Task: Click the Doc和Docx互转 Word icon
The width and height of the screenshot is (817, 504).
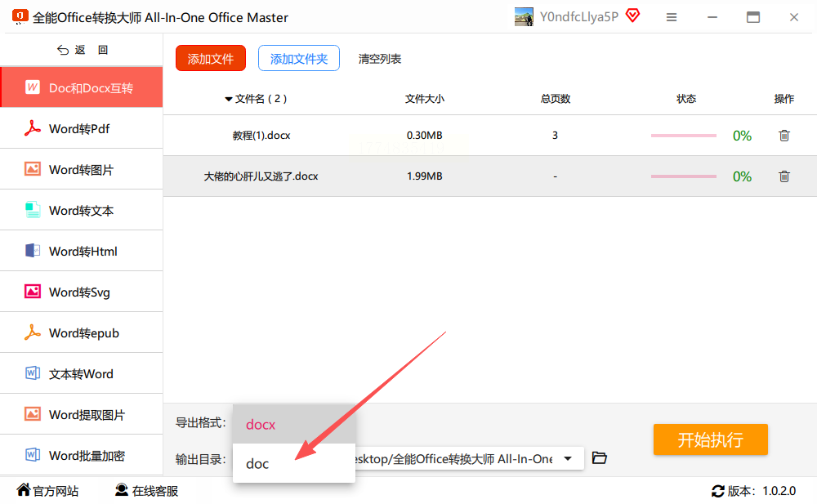Action: (x=33, y=87)
